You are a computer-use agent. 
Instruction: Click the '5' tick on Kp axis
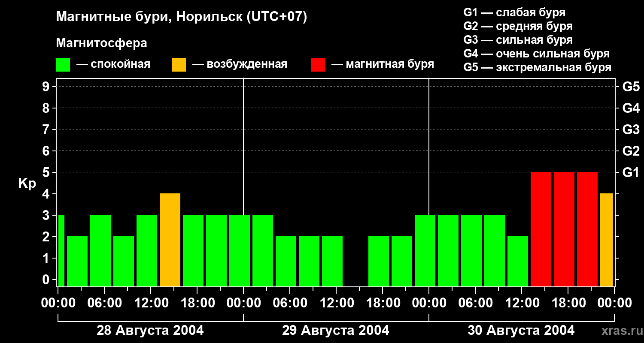click(x=47, y=172)
